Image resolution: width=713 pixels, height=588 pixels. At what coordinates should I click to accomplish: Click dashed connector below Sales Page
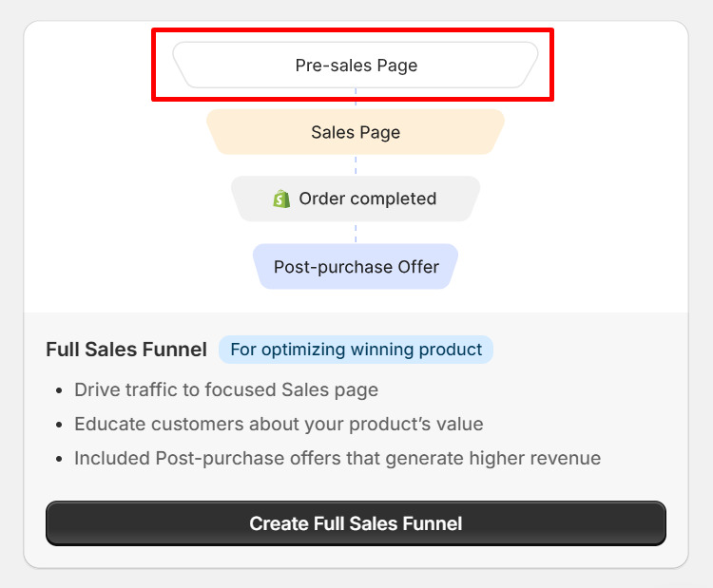(356, 165)
